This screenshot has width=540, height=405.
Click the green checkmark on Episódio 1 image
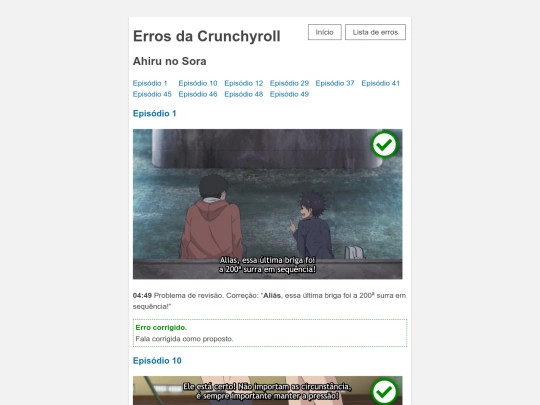pos(384,144)
